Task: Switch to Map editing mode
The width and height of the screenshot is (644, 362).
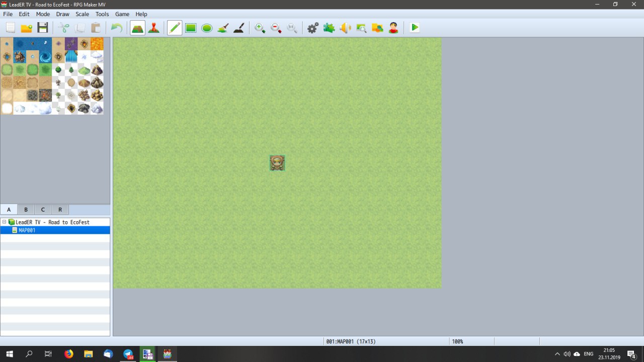Action: pos(138,28)
